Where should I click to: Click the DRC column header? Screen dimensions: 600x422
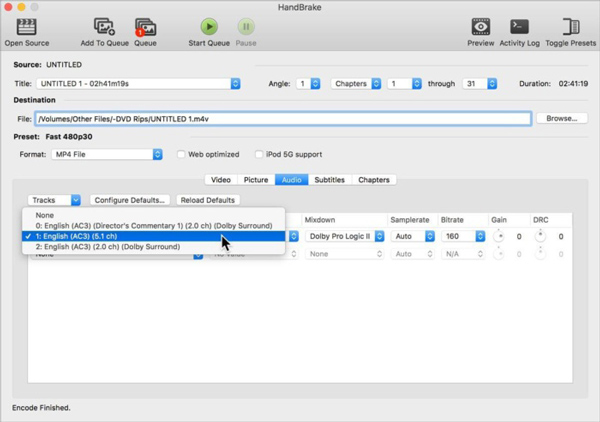click(540, 220)
